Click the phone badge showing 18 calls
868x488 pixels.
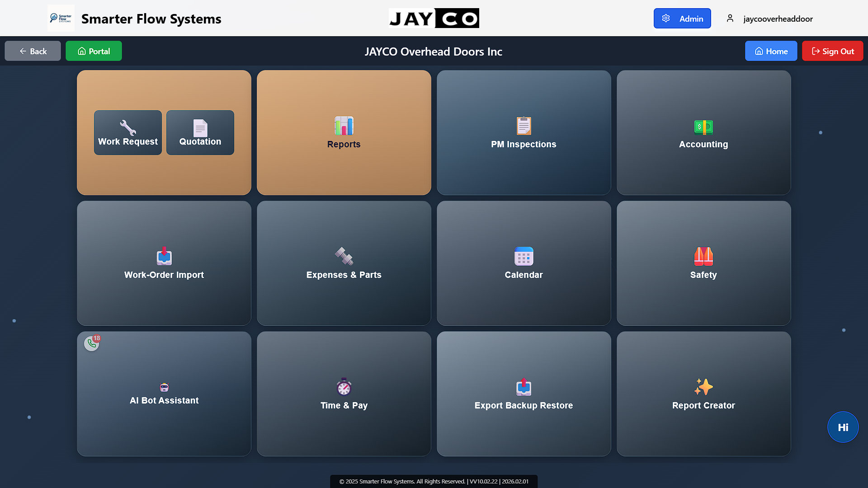(92, 343)
